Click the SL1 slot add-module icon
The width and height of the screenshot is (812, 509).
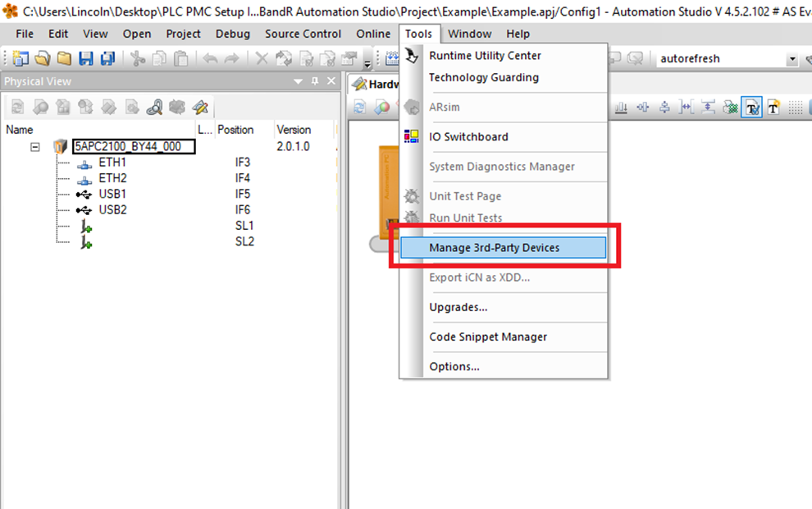[84, 226]
